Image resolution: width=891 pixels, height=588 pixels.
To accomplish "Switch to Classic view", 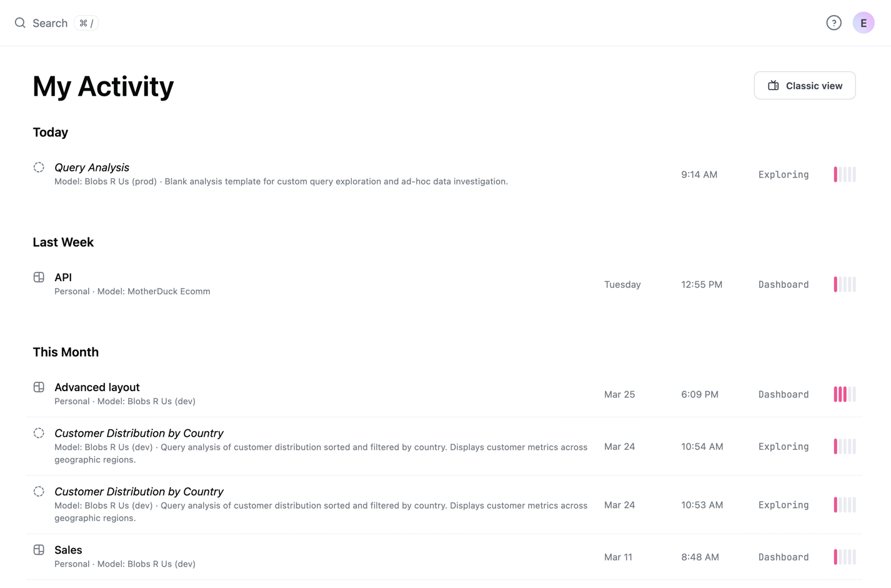I will coord(805,85).
